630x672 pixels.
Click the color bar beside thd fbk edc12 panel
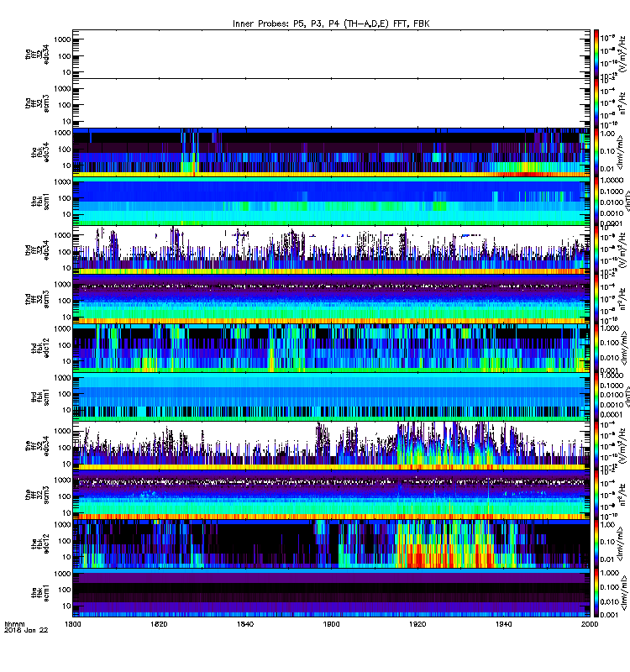point(596,348)
